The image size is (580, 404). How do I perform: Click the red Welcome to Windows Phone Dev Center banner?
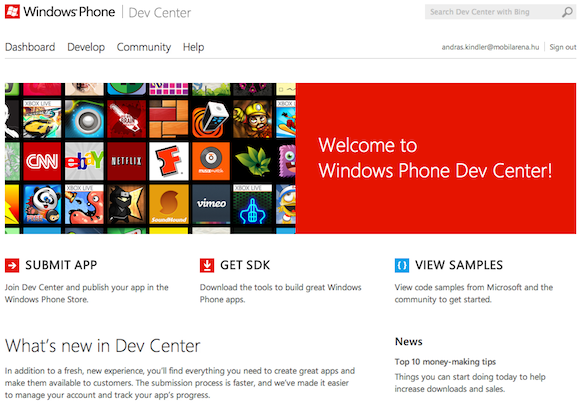pos(436,158)
